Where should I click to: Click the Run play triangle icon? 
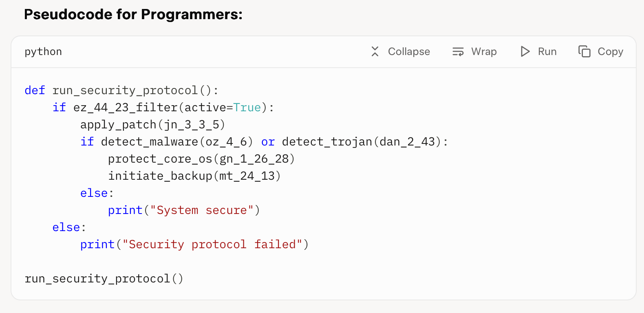pyautogui.click(x=525, y=51)
